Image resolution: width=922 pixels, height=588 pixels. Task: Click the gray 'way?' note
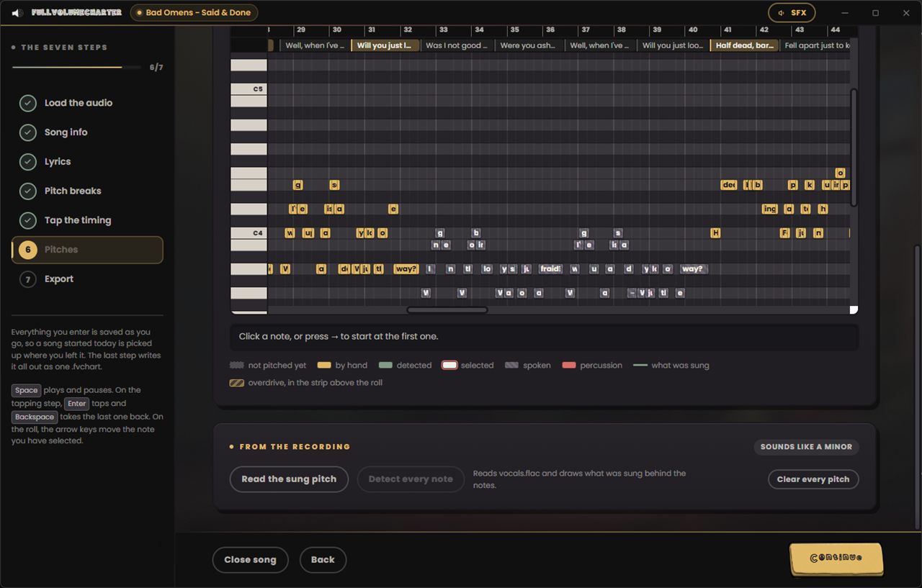pos(693,269)
